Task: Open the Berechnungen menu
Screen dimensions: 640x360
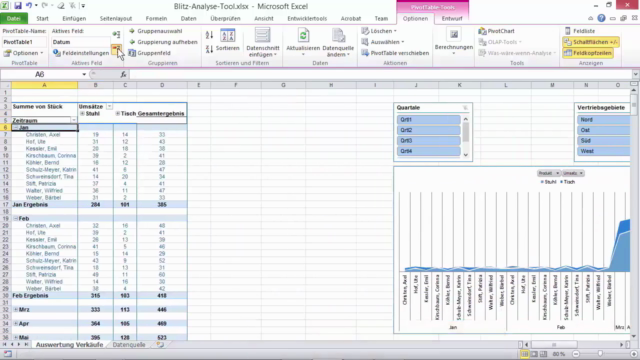Action: [x=453, y=42]
